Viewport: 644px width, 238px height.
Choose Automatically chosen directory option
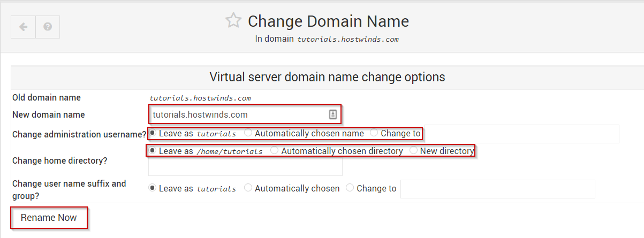pos(274,151)
